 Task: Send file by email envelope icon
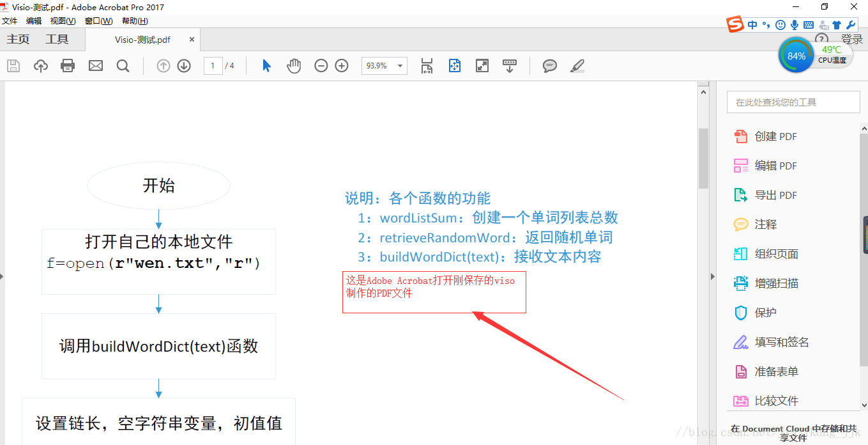coord(96,66)
